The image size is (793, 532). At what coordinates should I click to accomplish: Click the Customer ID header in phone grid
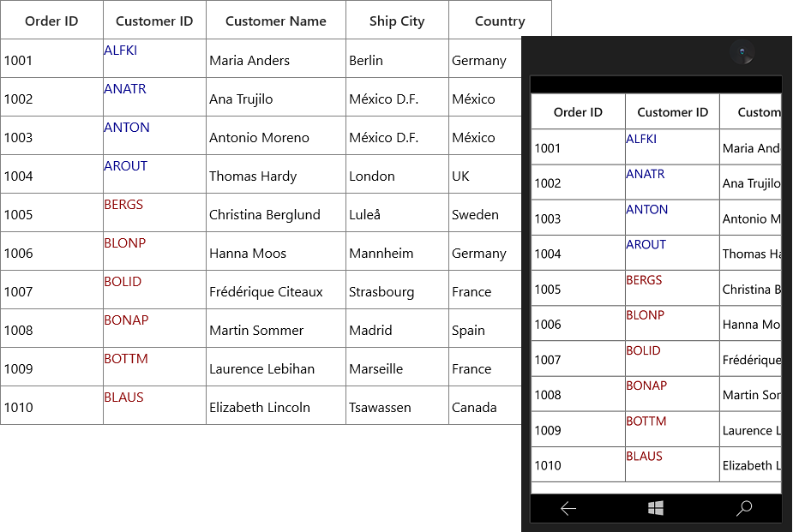(672, 111)
